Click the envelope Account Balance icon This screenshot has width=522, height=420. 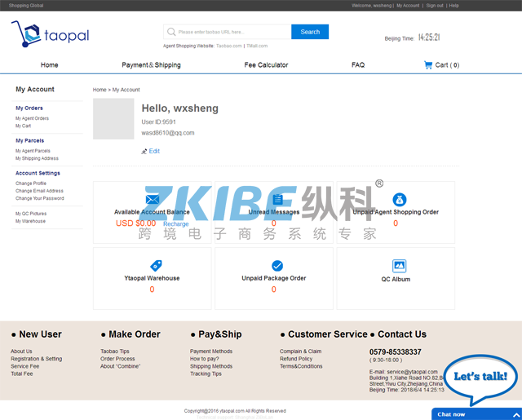(x=153, y=199)
